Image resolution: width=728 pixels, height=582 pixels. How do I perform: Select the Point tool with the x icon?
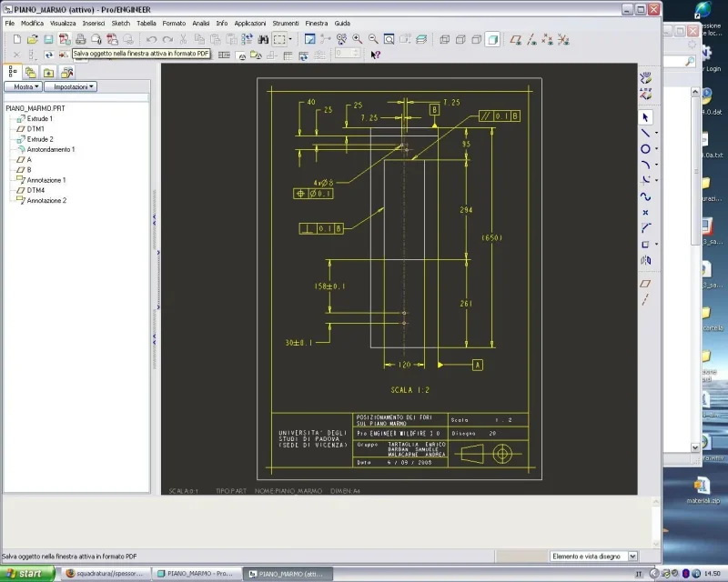tap(645, 213)
